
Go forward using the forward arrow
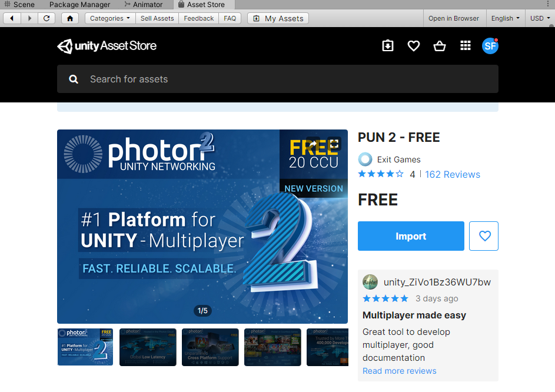tap(29, 18)
